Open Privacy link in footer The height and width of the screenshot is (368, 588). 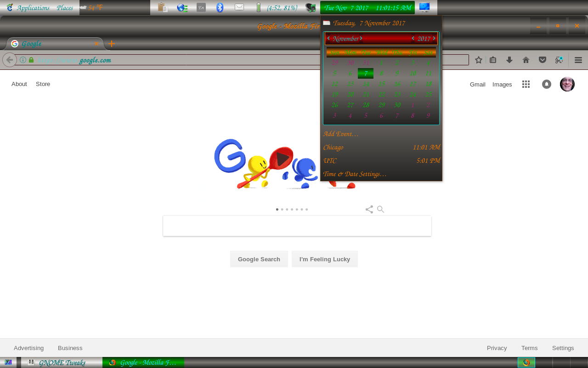(497, 348)
